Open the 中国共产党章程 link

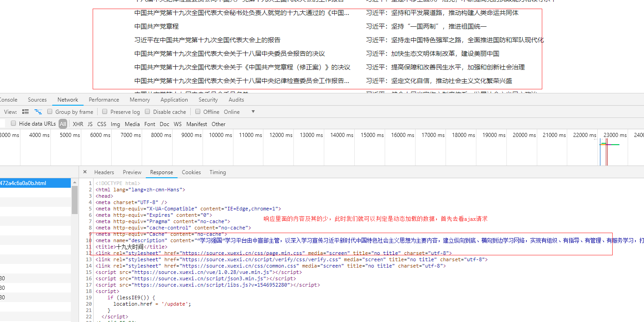pos(157,26)
